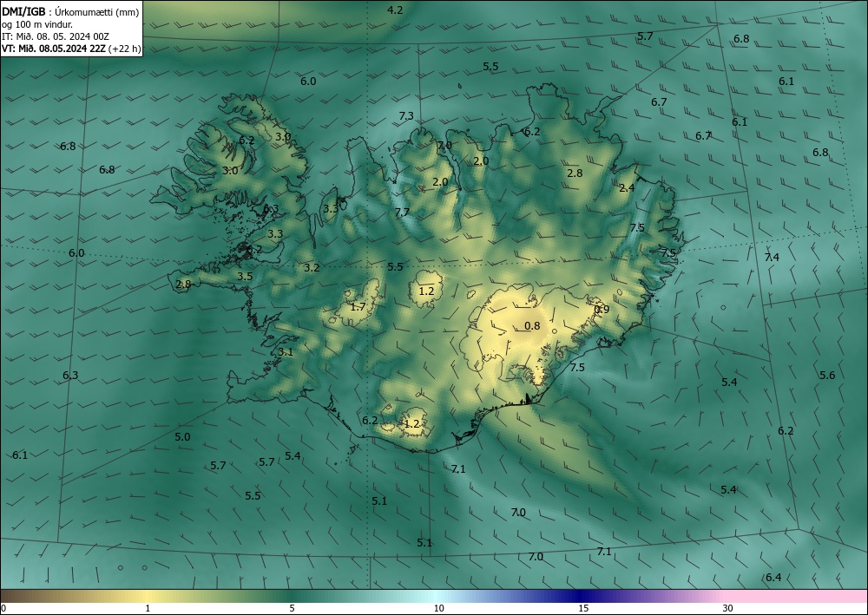Click the 5.0 value over the southwest ocean
Image resolution: width=868 pixels, height=615 pixels.
[182, 437]
